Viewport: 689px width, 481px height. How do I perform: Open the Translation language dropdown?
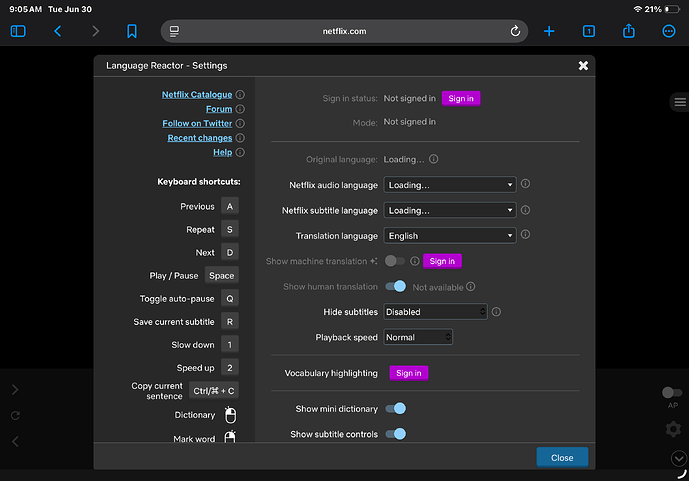[450, 236]
